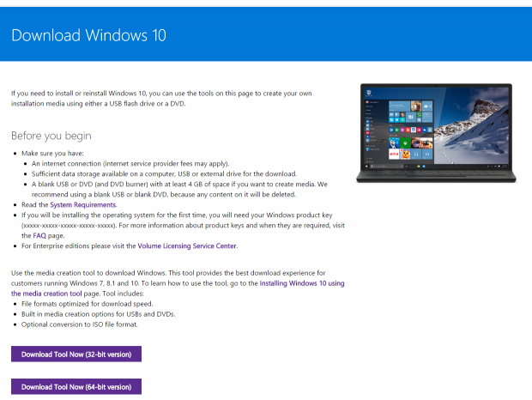The width and height of the screenshot is (532, 400).
Task: Click 'Built in media creation options' bullet
Action: (x=99, y=314)
